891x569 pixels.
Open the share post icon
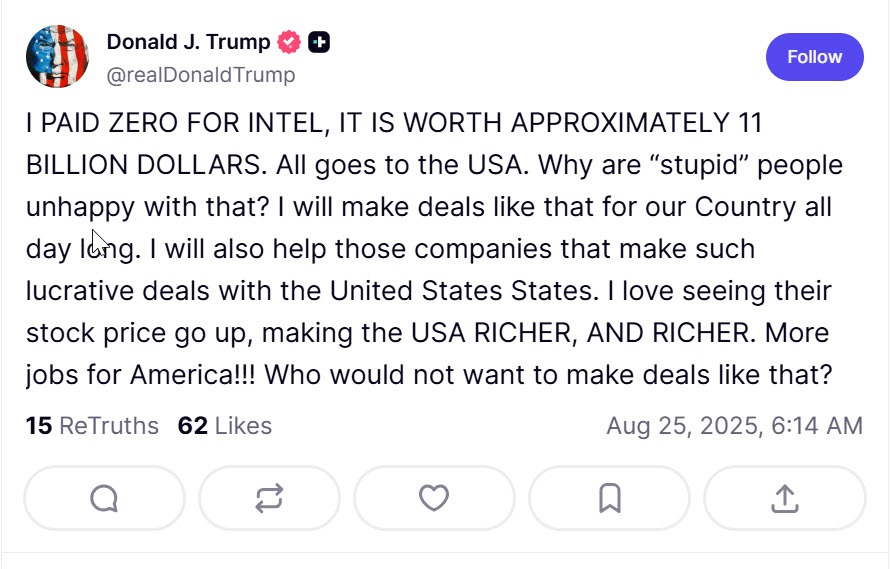785,498
